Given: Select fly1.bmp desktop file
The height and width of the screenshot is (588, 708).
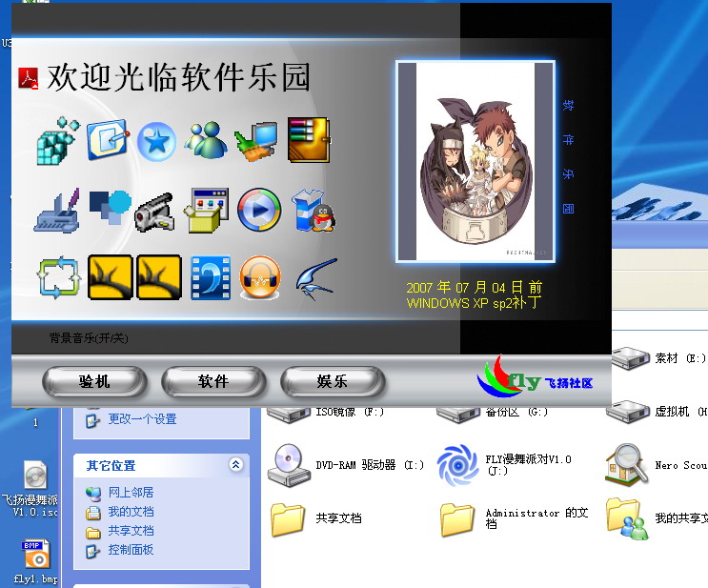Looking at the screenshot, I should [35, 561].
